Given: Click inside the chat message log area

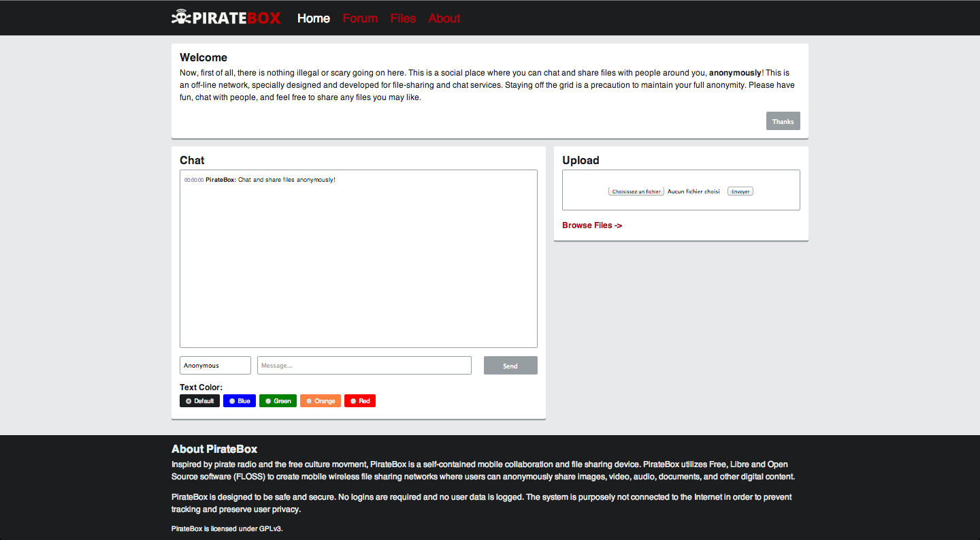Looking at the screenshot, I should 358,266.
